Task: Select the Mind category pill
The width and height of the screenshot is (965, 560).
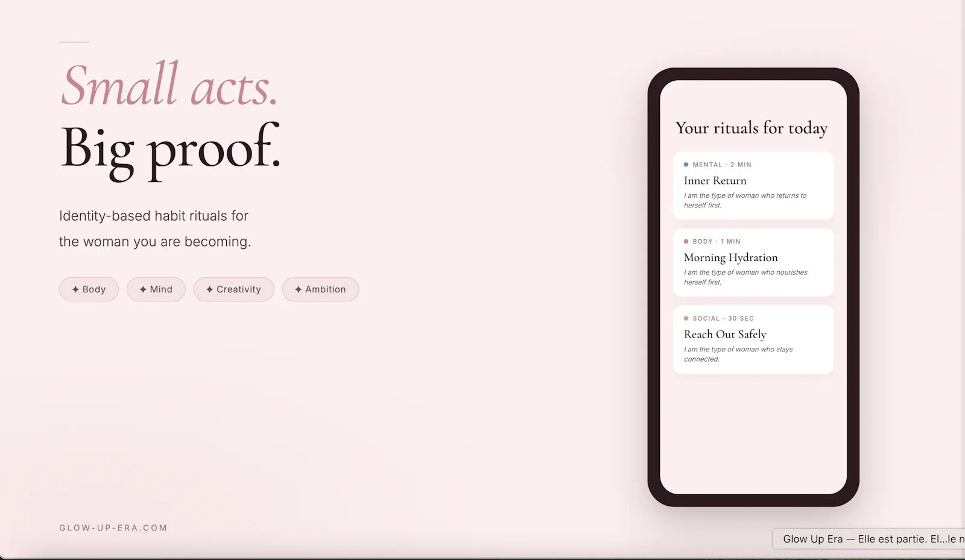Action: (156, 289)
